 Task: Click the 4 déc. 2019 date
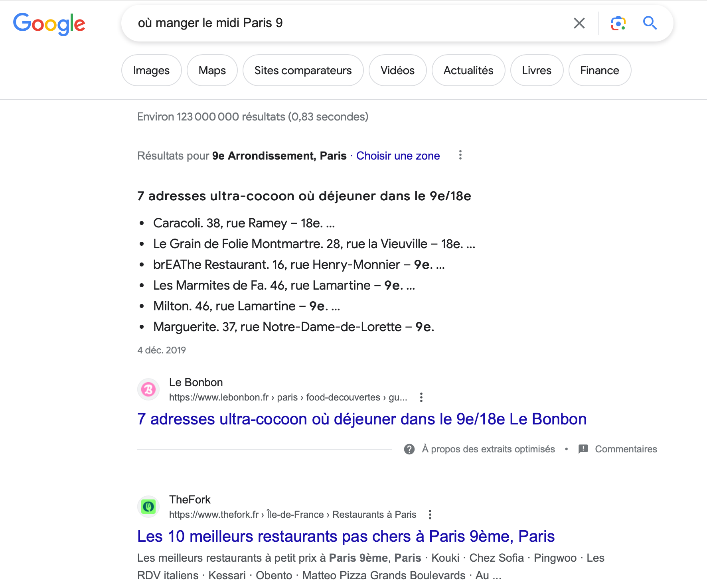[162, 350]
